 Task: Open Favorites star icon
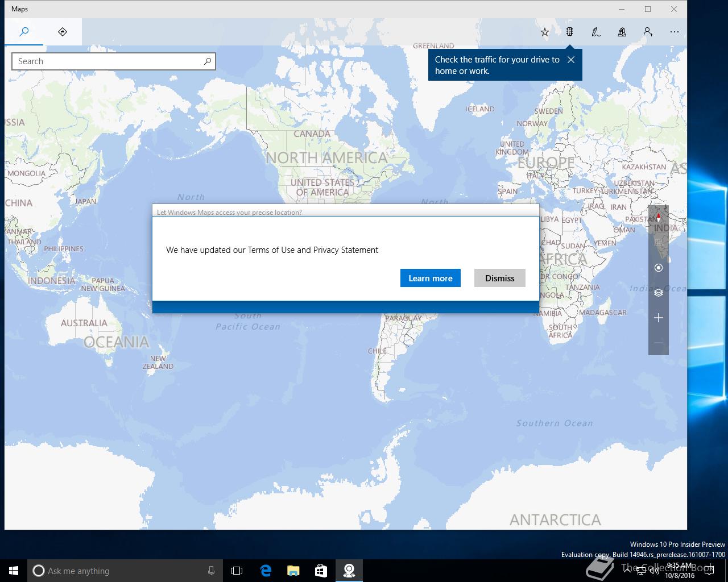point(544,32)
